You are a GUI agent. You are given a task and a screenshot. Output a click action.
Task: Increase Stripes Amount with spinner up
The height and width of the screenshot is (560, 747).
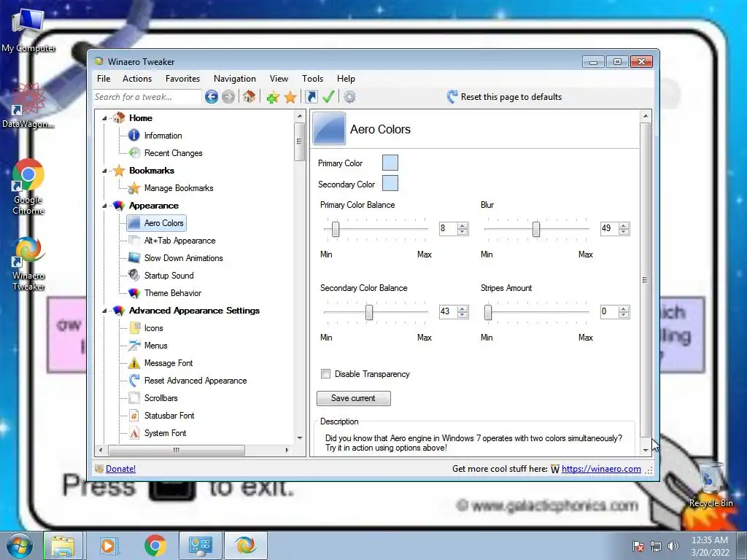point(624,309)
